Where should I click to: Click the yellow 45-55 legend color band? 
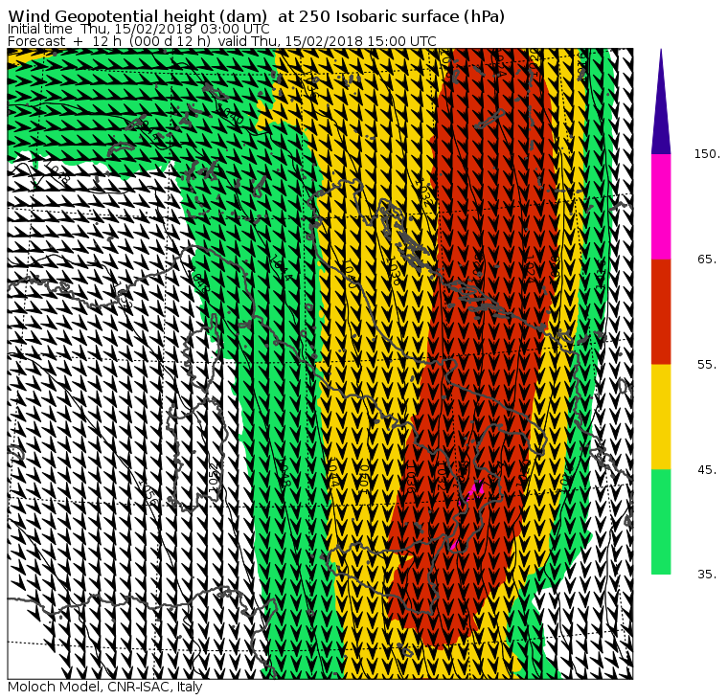(661, 417)
